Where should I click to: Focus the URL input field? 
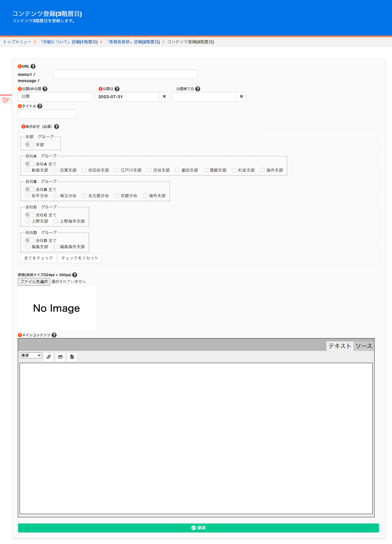coord(125,74)
